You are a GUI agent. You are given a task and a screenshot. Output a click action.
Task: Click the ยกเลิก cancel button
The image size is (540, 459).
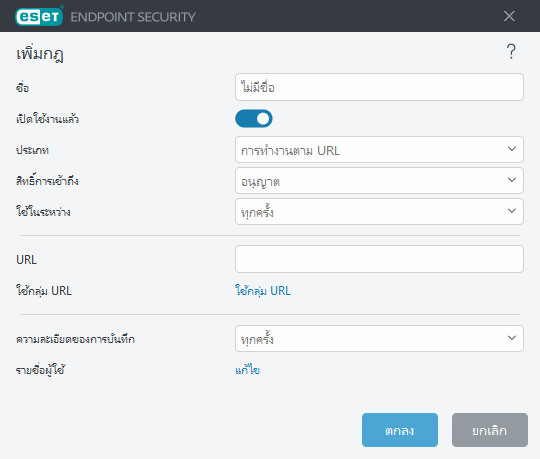(490, 430)
